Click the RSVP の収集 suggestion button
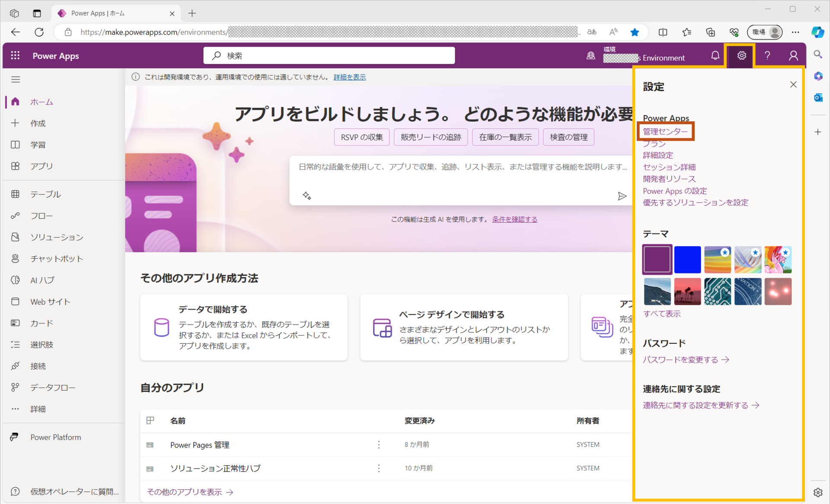Screen dimensions: 830x504 click(361, 137)
